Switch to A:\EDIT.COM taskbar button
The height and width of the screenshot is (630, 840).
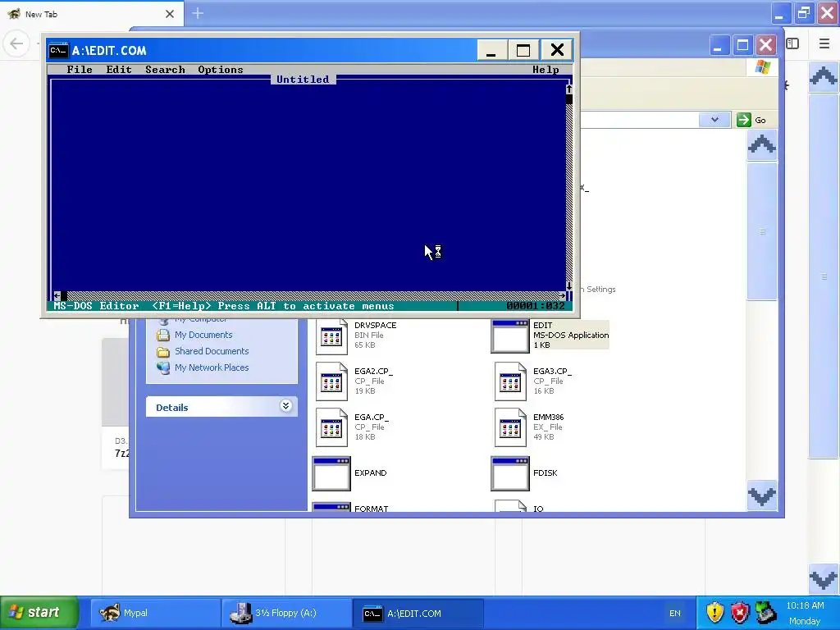(418, 613)
